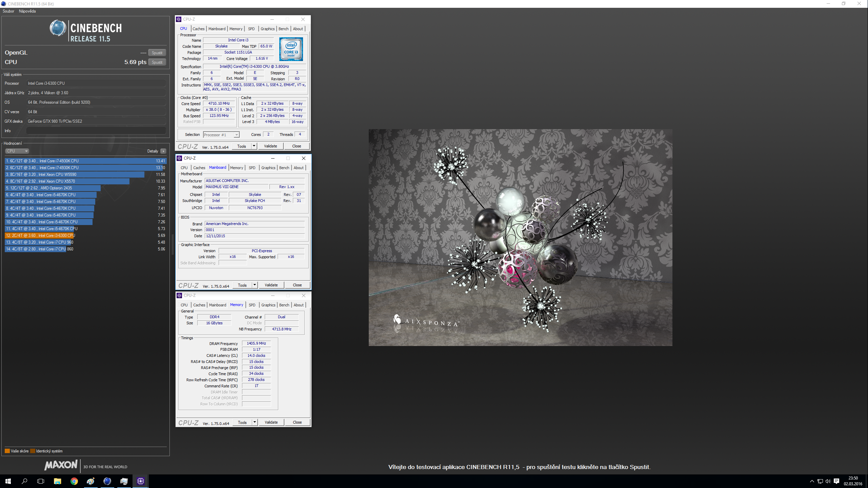Screen dimensions: 868x488
Task: Switch to Caches tab in top CPU-Z
Action: 199,29
